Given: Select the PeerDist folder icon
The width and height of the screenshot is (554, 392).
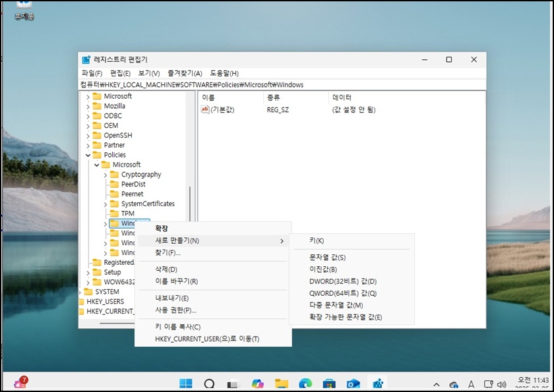Looking at the screenshot, I should (114, 184).
